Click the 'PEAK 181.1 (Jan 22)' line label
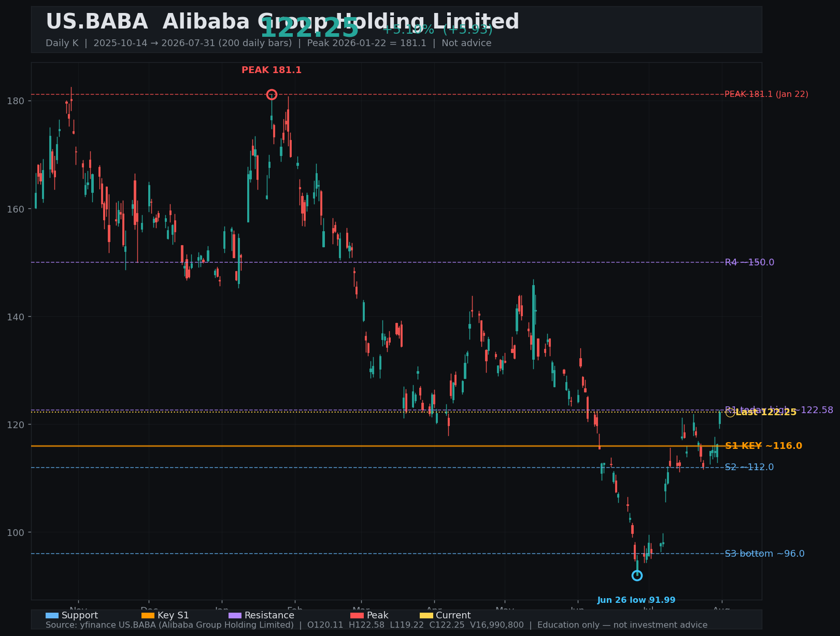 (766, 94)
